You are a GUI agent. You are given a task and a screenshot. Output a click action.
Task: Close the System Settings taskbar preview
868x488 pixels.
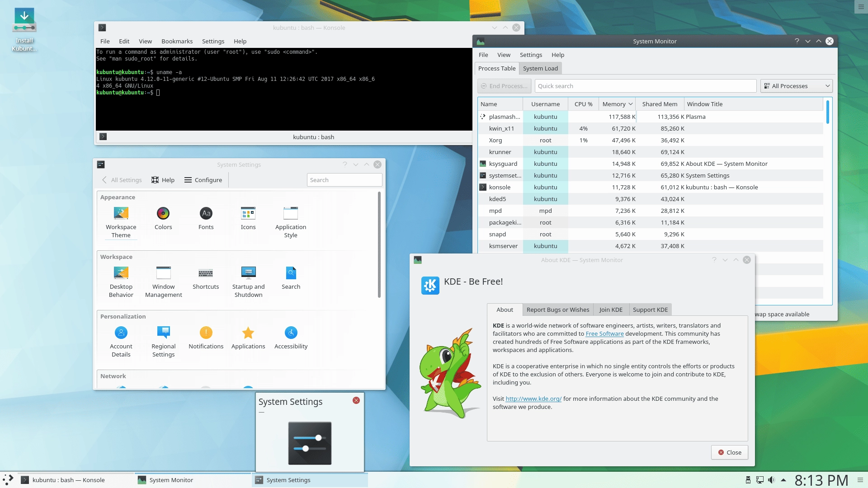coord(356,400)
